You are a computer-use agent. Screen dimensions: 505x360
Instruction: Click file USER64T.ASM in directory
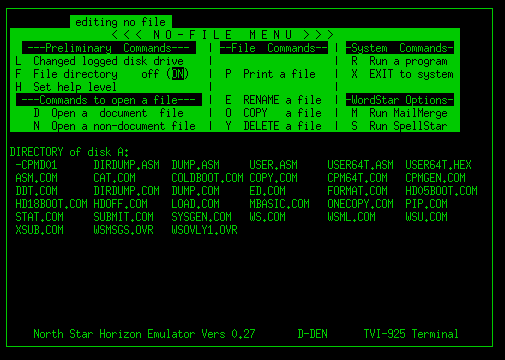click(360, 165)
